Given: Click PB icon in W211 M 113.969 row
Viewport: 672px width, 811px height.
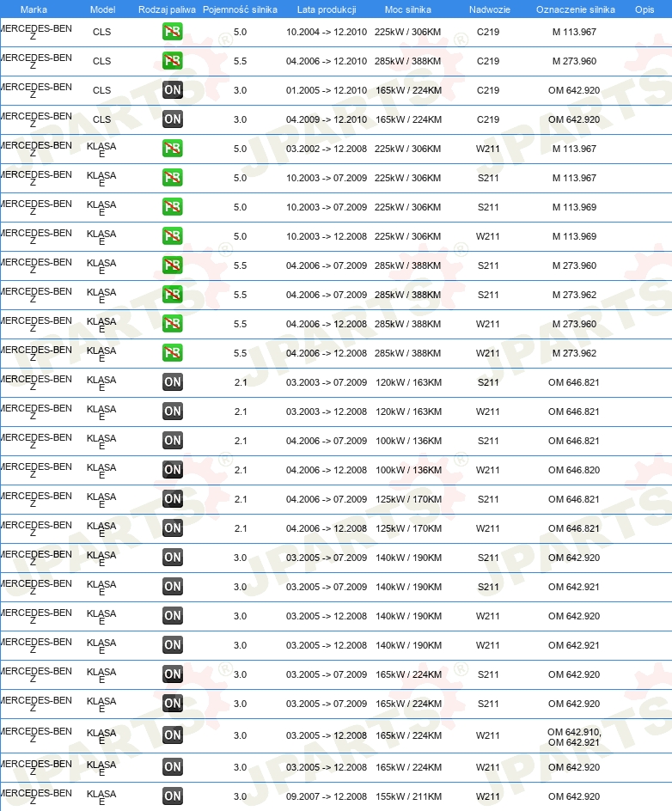Looking at the screenshot, I should click(x=172, y=236).
